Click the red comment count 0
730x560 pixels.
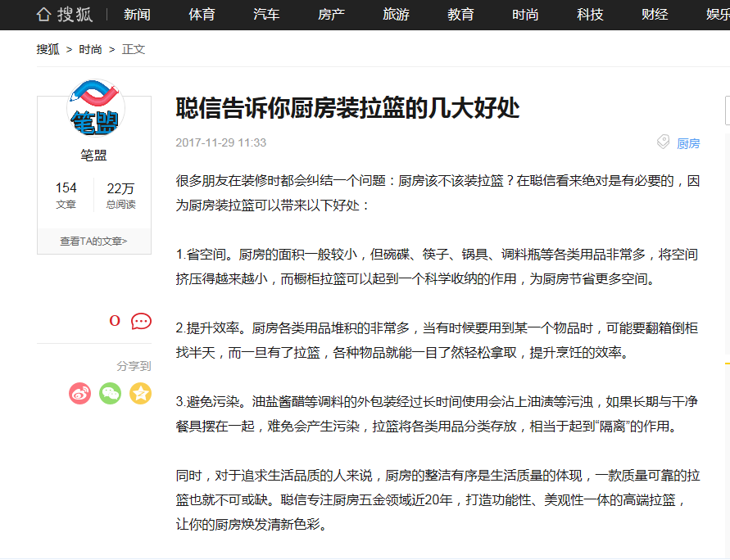point(115,321)
